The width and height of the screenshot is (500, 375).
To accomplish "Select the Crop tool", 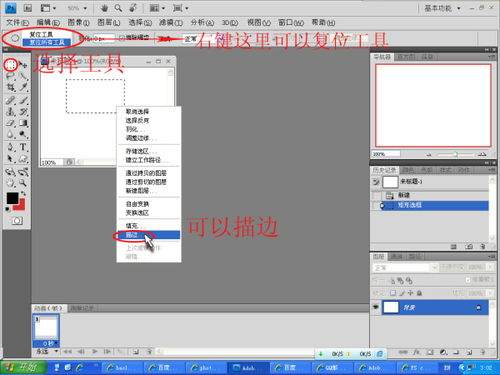I will pyautogui.click(x=11, y=87).
